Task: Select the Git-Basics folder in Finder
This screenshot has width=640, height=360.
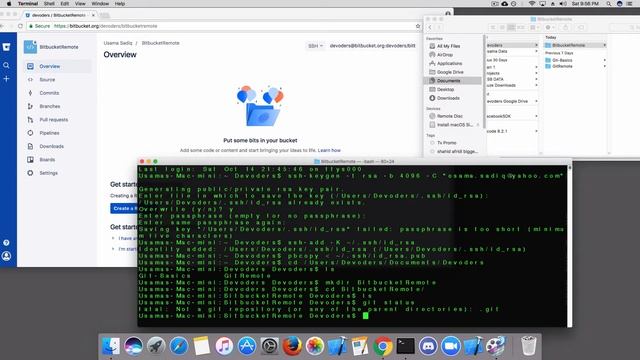Action: pyautogui.click(x=575, y=60)
